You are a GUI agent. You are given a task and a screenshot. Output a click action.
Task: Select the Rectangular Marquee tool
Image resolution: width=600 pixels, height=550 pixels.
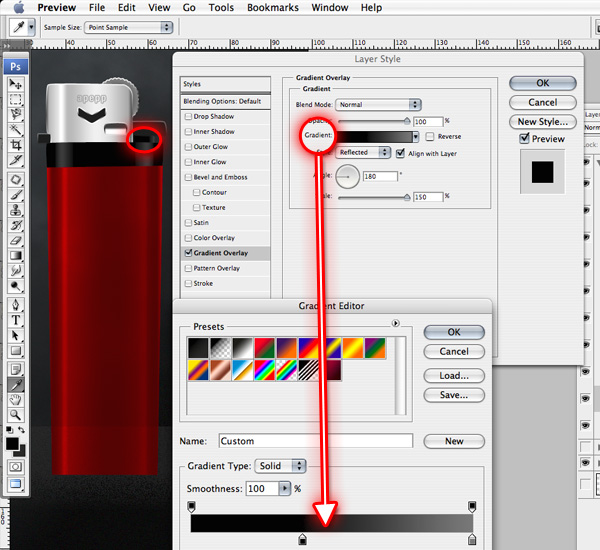coord(17,98)
